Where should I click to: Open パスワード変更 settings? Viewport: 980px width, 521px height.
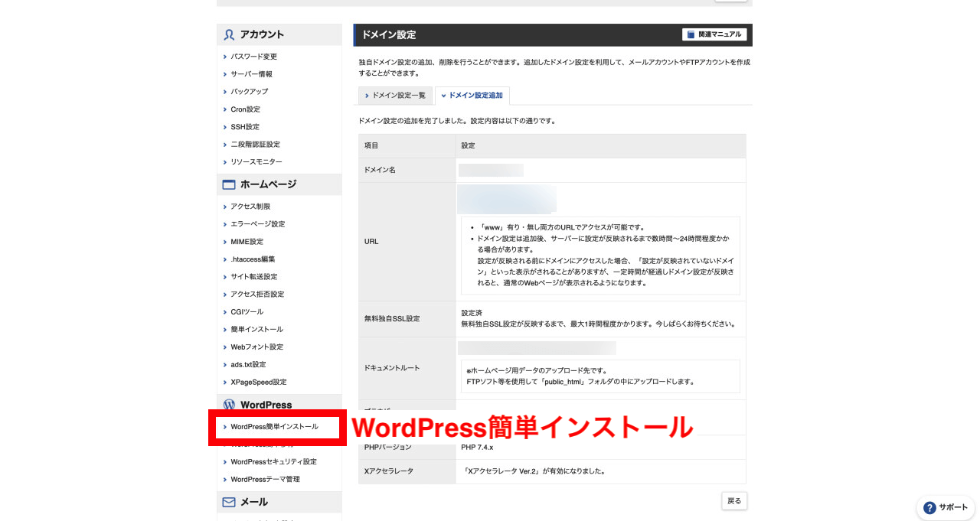253,56
